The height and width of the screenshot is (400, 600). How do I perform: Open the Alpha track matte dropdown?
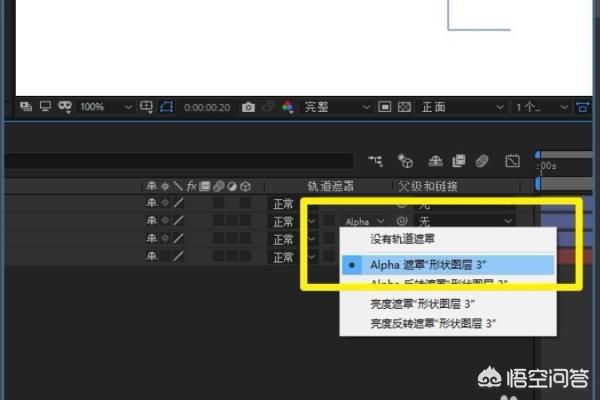365,222
